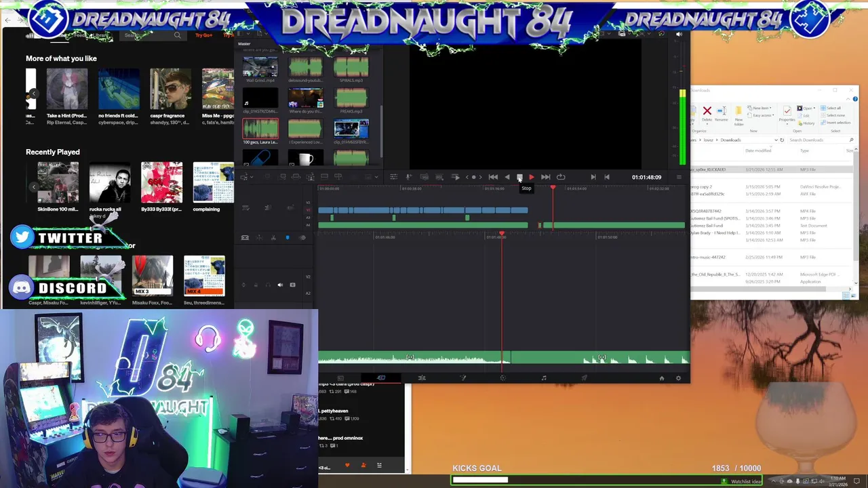Open the Easy access dropdown in Explorer

(x=761, y=115)
